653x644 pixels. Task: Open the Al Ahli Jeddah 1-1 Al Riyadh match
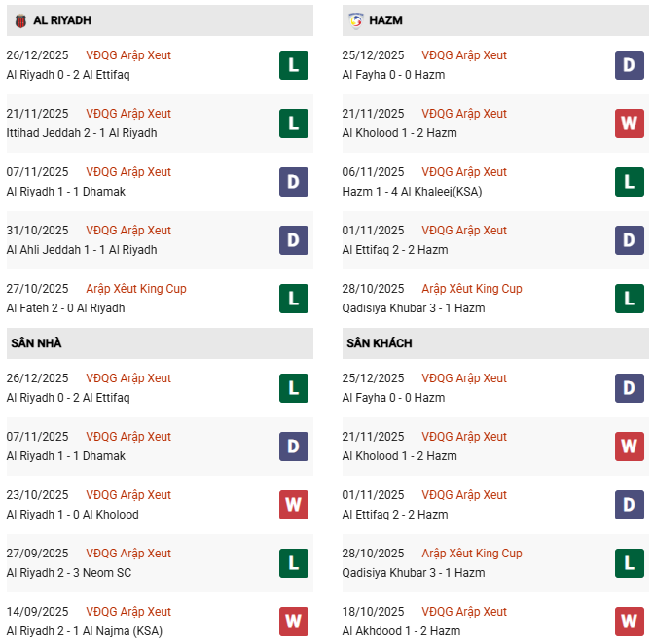[x=82, y=250]
